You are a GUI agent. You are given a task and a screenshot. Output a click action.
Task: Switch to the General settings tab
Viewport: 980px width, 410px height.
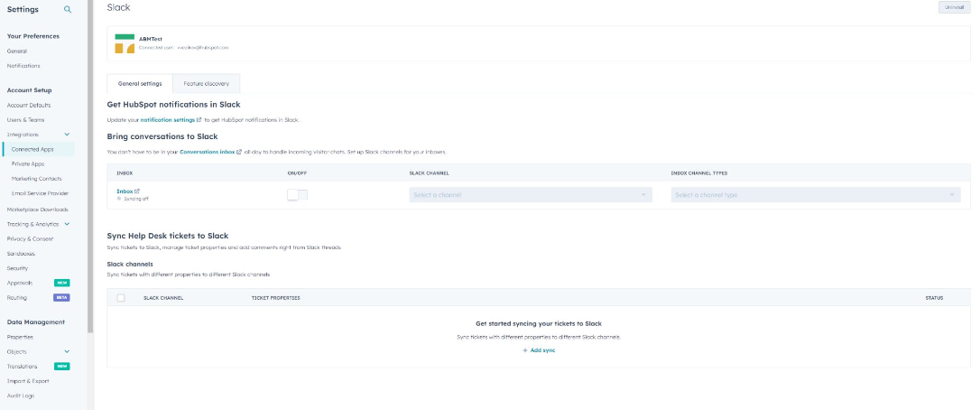pyautogui.click(x=140, y=83)
